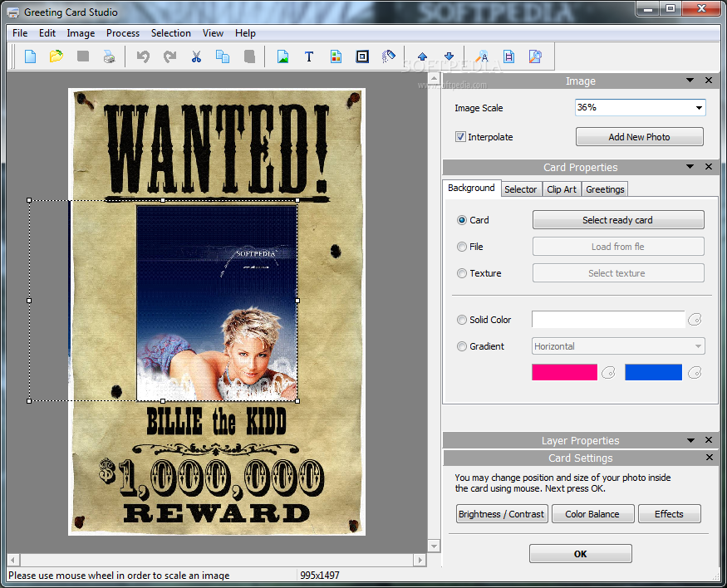Select the File radio button
The height and width of the screenshot is (588, 727).
(462, 247)
